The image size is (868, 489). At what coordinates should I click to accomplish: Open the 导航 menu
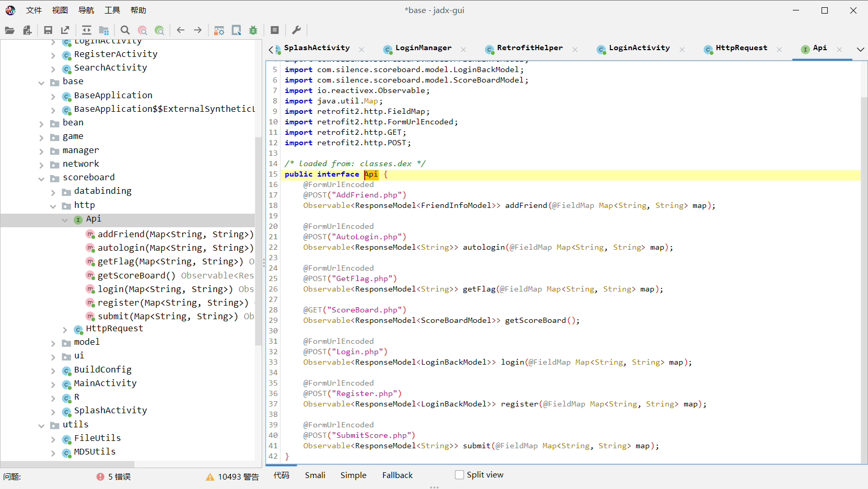[x=86, y=10]
